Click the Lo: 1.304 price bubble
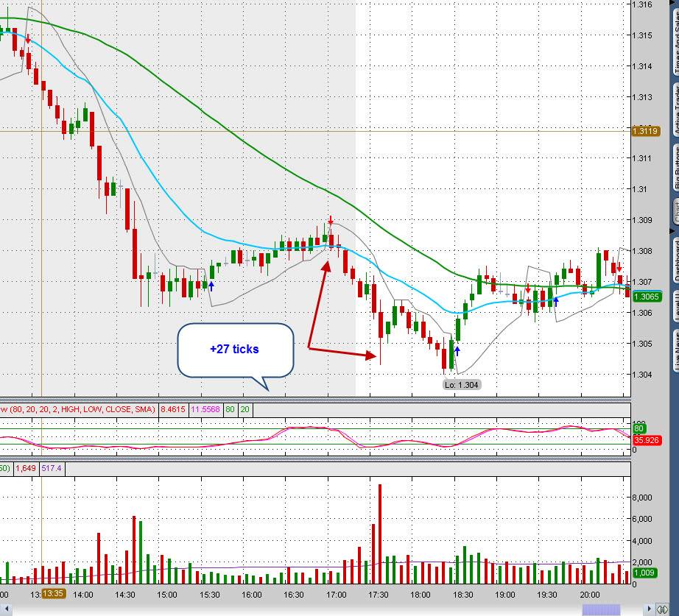 point(462,385)
